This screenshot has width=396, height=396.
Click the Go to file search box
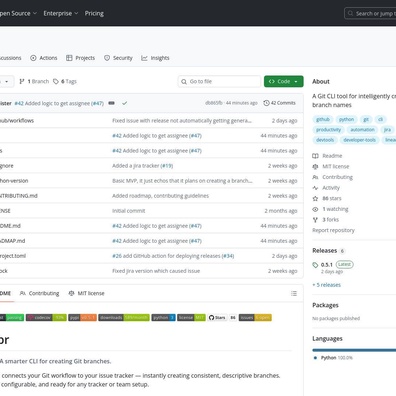(x=219, y=81)
